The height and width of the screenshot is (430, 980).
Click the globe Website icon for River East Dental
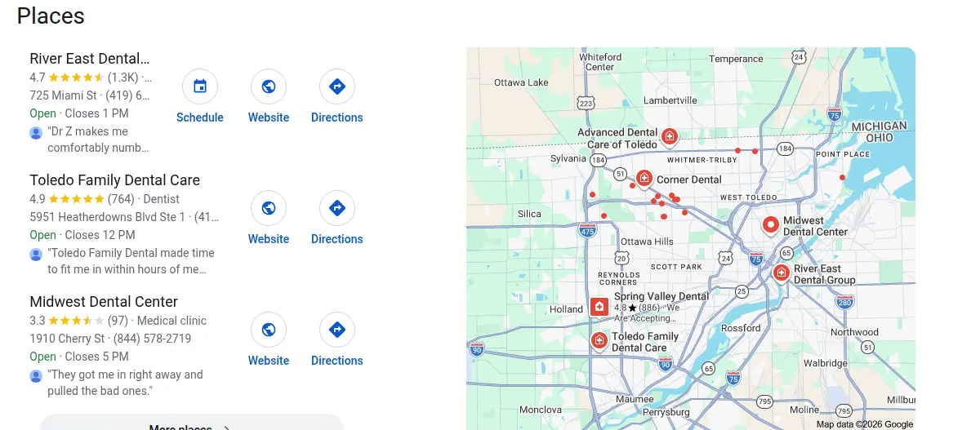(269, 86)
